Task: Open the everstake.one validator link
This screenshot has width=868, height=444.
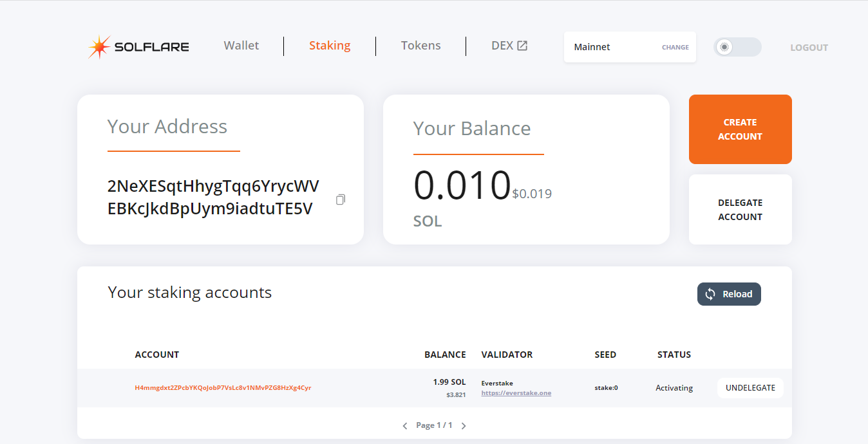Action: (x=516, y=393)
